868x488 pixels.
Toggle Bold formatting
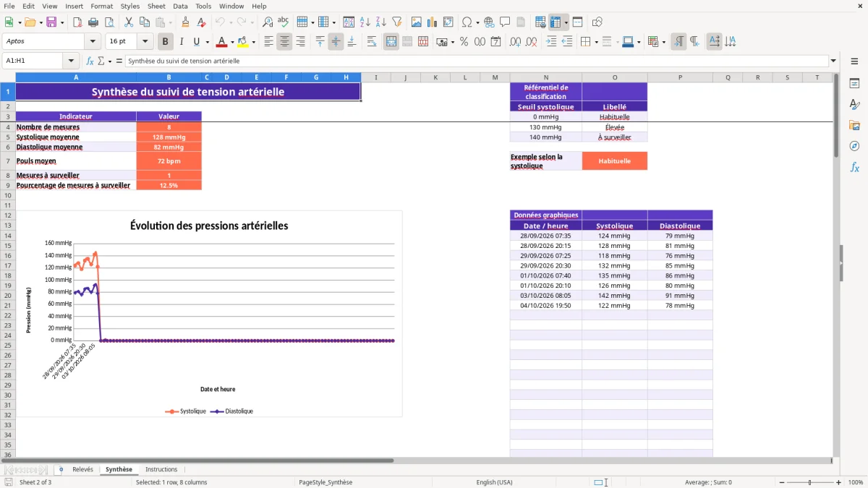[x=166, y=42]
